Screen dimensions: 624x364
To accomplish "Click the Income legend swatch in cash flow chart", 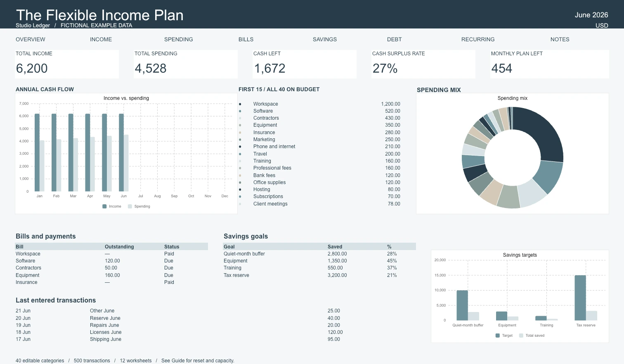I will (x=104, y=206).
